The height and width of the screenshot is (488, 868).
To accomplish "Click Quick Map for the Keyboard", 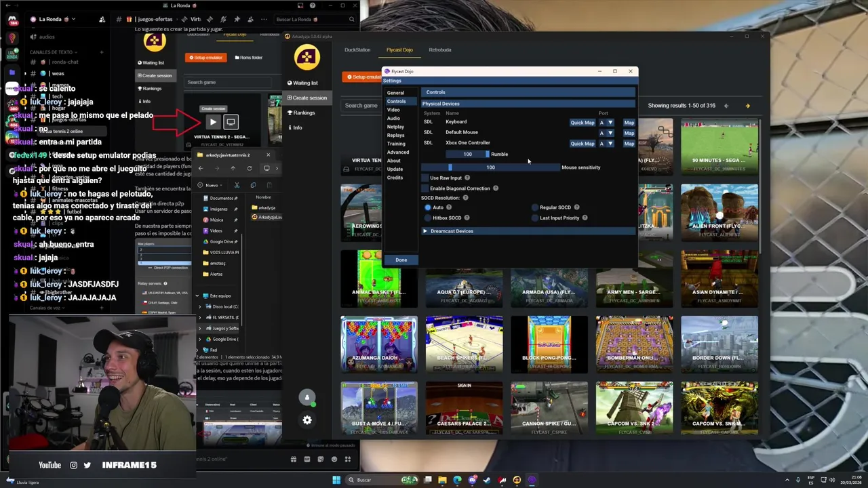I will (x=582, y=123).
